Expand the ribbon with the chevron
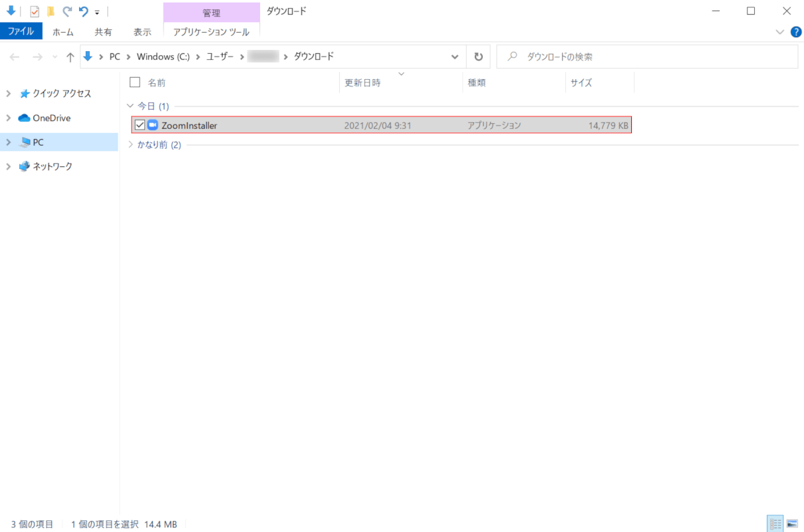This screenshot has width=804, height=532. click(x=780, y=32)
